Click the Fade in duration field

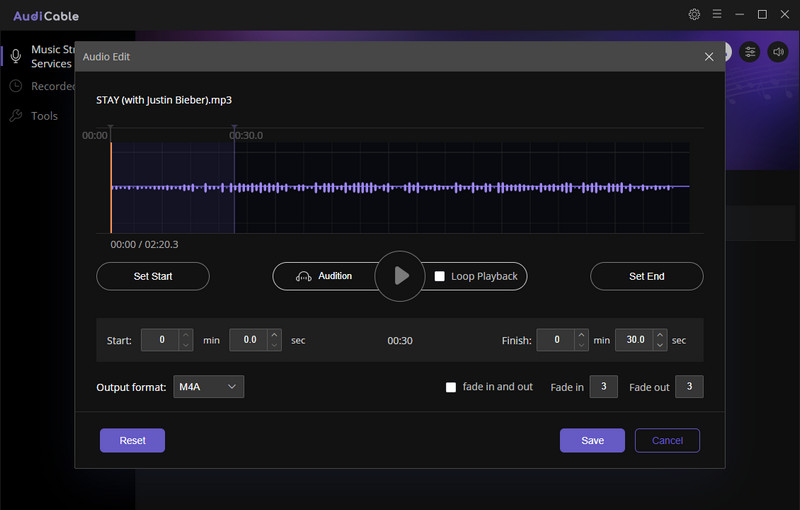pos(604,387)
